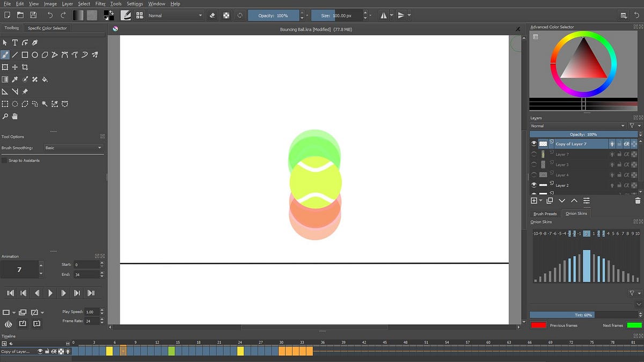Show Layer 3 with its eye toggle

coord(534,164)
